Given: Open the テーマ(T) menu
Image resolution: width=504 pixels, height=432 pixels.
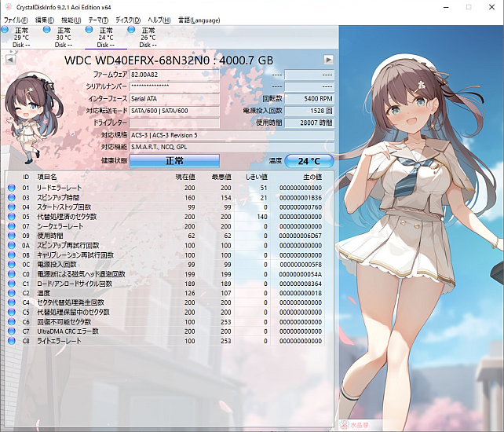Looking at the screenshot, I should tap(98, 20).
